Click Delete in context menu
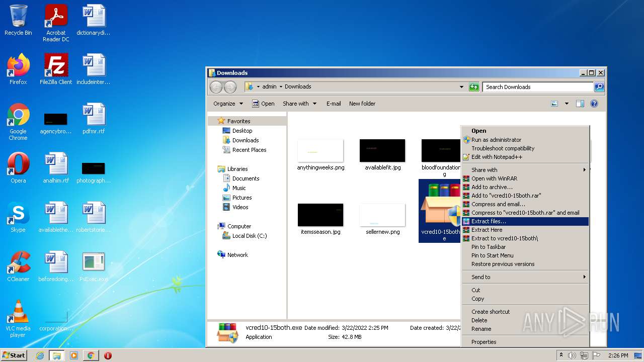The image size is (644, 362). pyautogui.click(x=525, y=320)
